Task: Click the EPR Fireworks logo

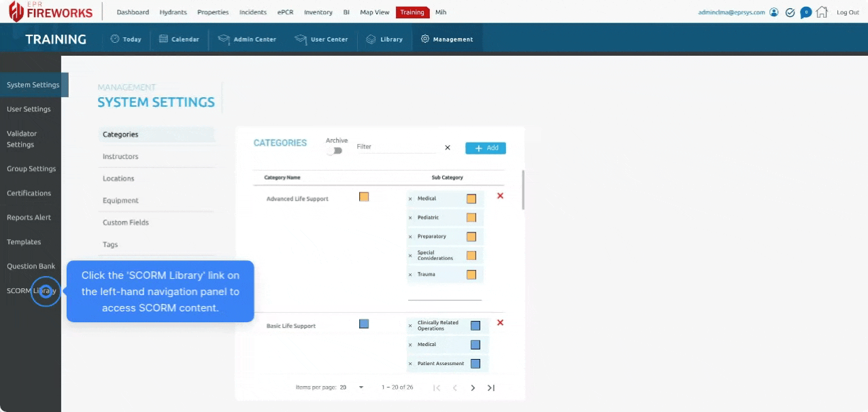Action: coord(50,12)
